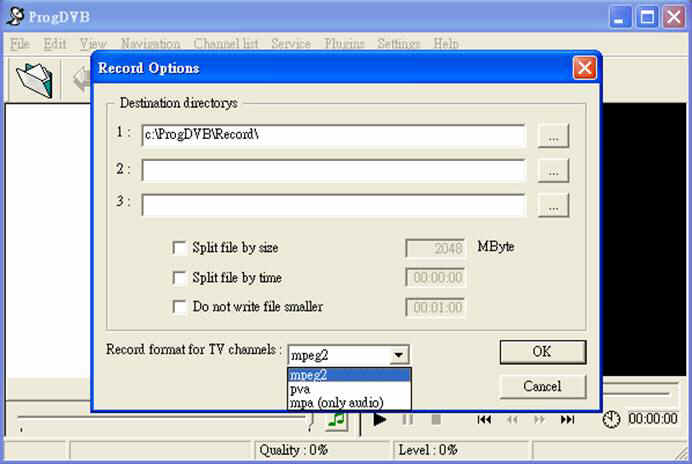Enable Split file by time checkbox

coord(179,278)
